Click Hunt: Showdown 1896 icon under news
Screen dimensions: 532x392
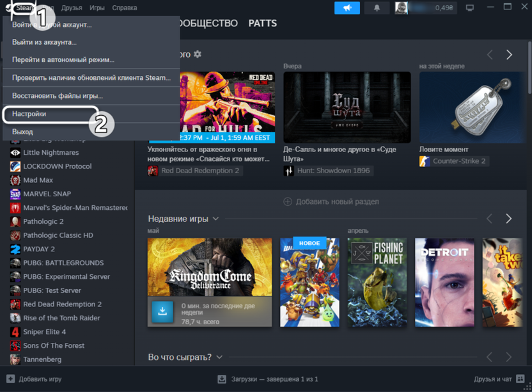coord(289,171)
